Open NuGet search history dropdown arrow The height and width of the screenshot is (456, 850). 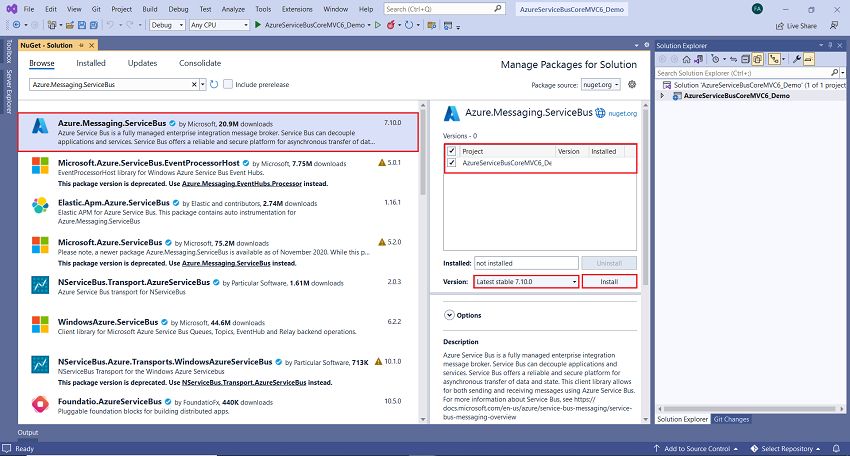pos(203,84)
